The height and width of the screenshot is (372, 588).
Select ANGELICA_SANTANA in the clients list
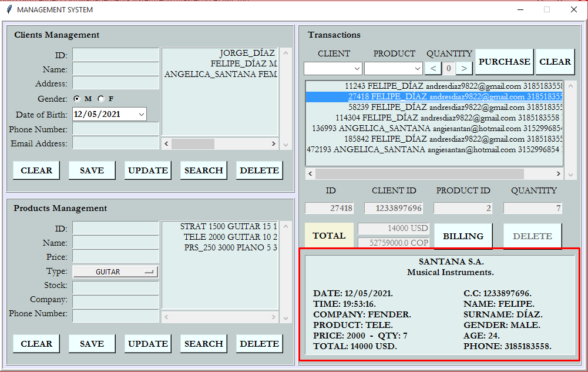[x=220, y=74]
